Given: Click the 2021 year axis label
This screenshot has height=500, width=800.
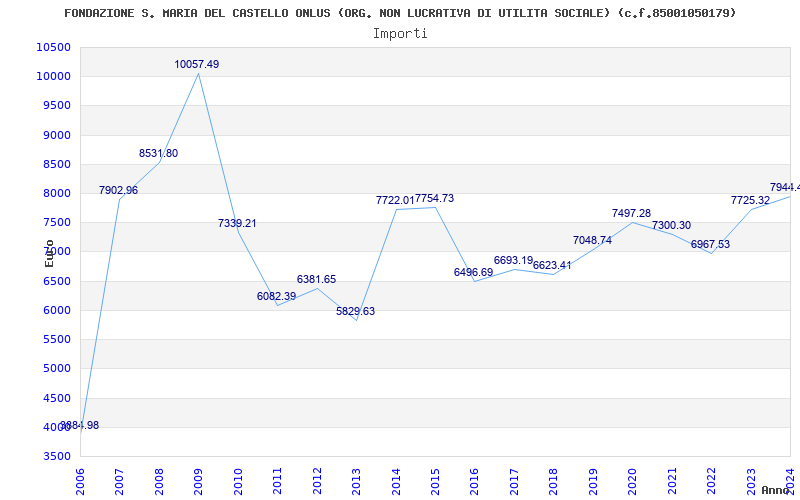Looking at the screenshot, I should (x=672, y=482).
